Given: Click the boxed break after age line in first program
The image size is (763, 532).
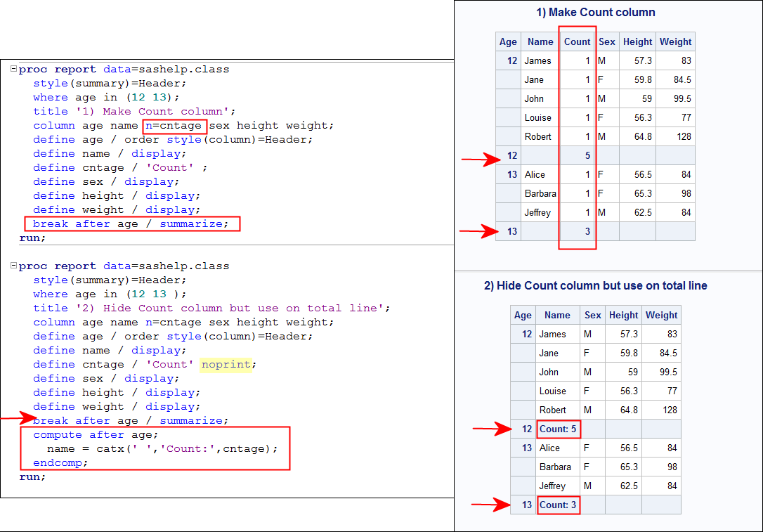Looking at the screenshot, I should (x=131, y=224).
